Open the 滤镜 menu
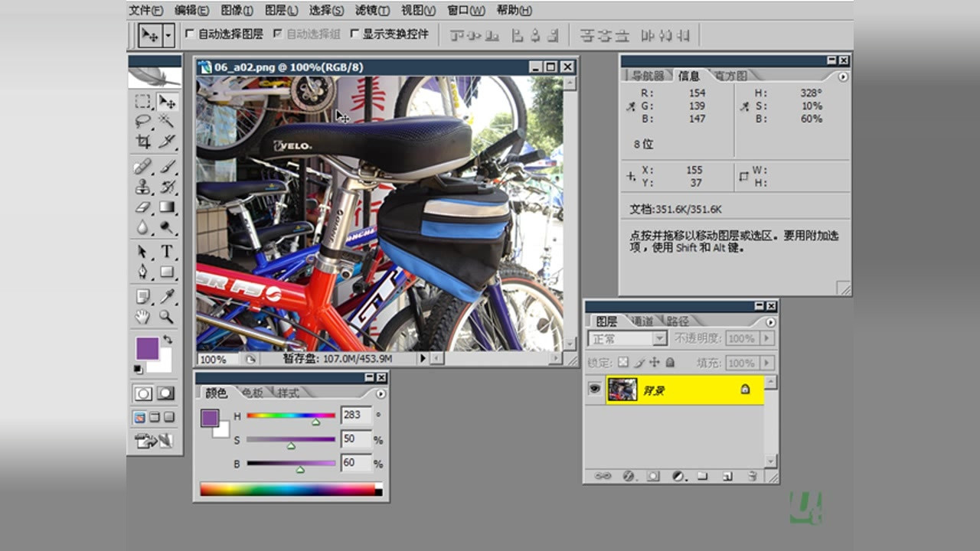This screenshot has height=551, width=980. pyautogui.click(x=372, y=10)
